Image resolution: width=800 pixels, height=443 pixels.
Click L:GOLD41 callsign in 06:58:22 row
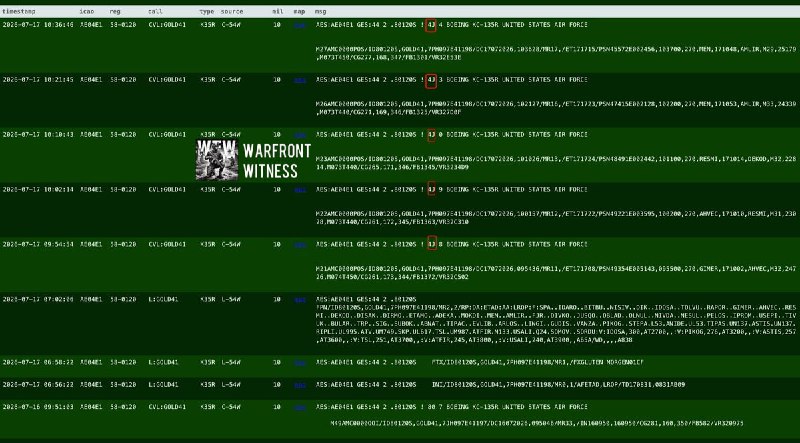pyautogui.click(x=163, y=362)
